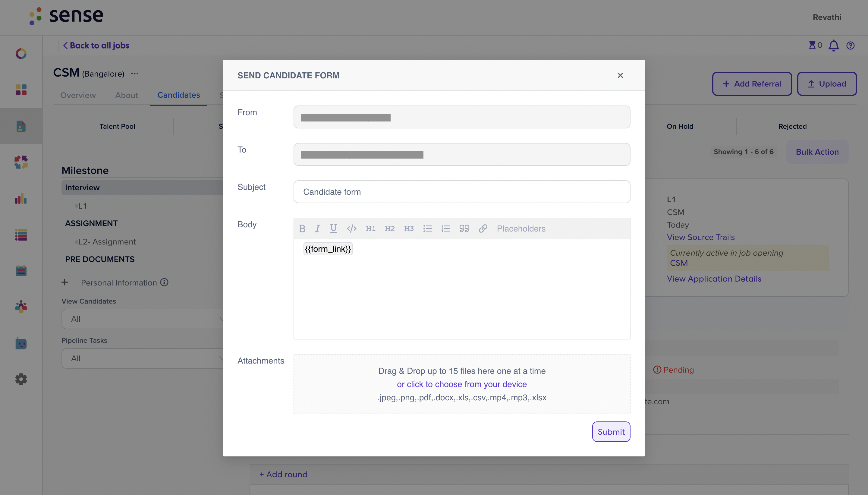Click the Revathi user name
The image size is (868, 495).
827,17
